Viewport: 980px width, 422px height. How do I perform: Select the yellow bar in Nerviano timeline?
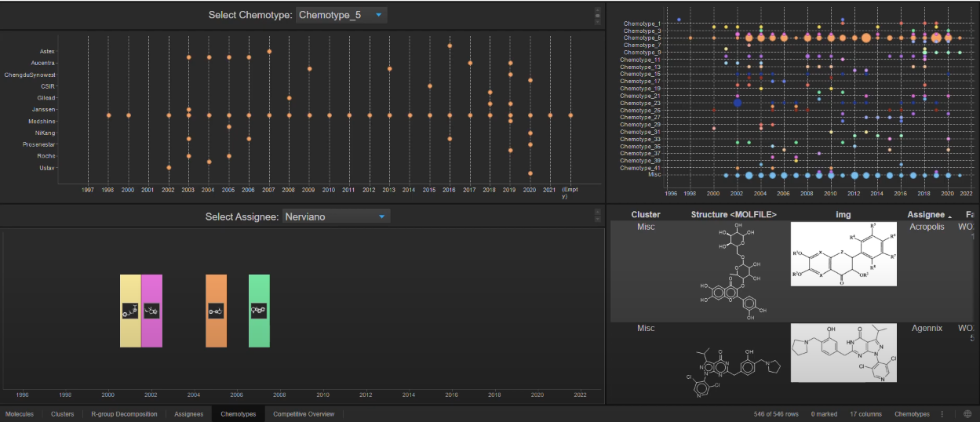coord(130,311)
